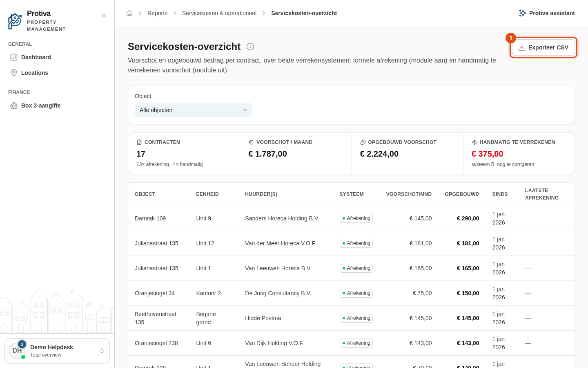Click the € 375,00 handmatig te verrekenen value
588x368 pixels.
coord(487,154)
